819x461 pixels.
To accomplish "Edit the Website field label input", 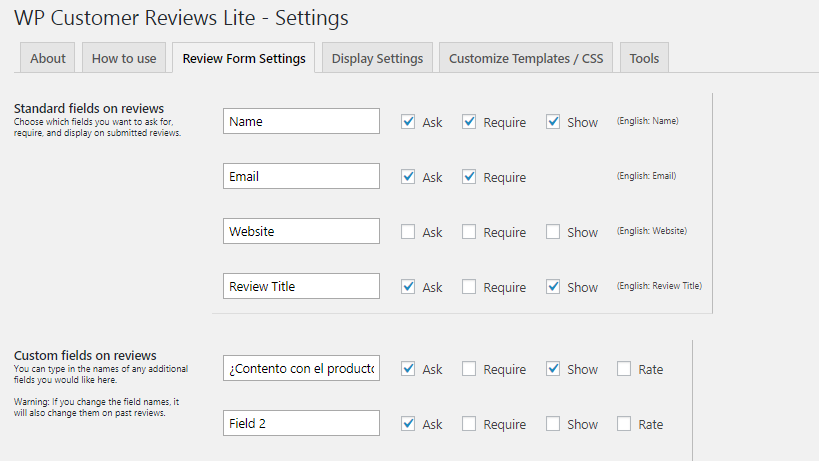I will click(301, 231).
